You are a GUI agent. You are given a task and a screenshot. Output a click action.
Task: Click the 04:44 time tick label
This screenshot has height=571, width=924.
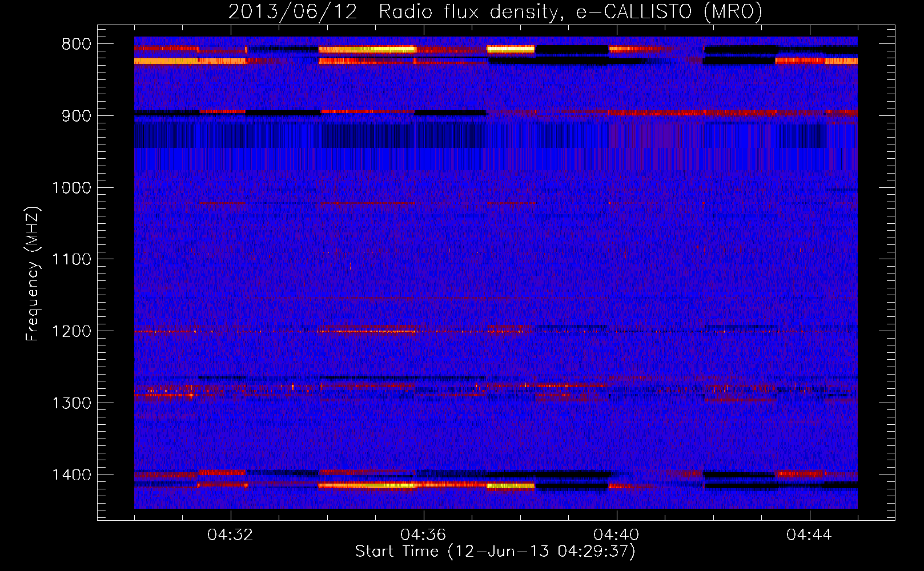[809, 535]
